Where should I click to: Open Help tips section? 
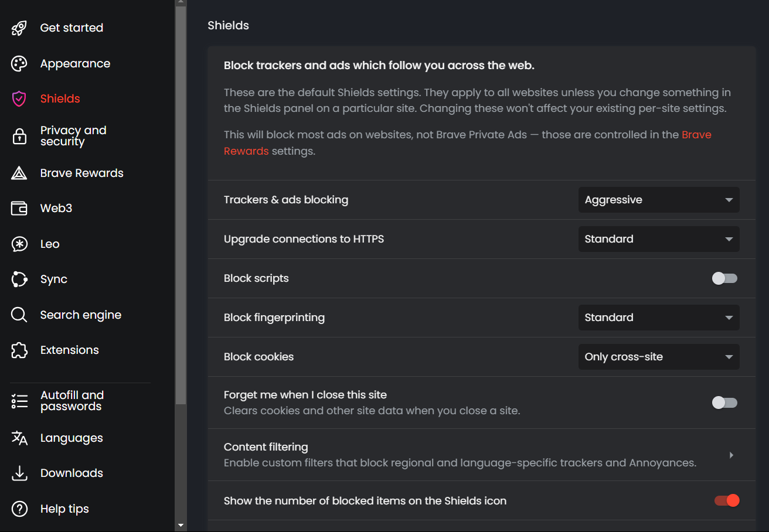[x=64, y=509]
